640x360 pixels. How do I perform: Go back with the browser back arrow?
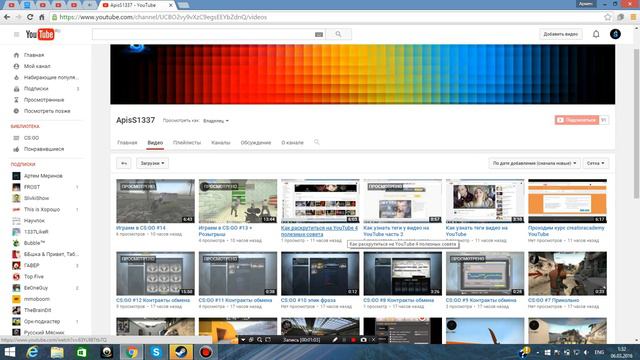point(7,17)
